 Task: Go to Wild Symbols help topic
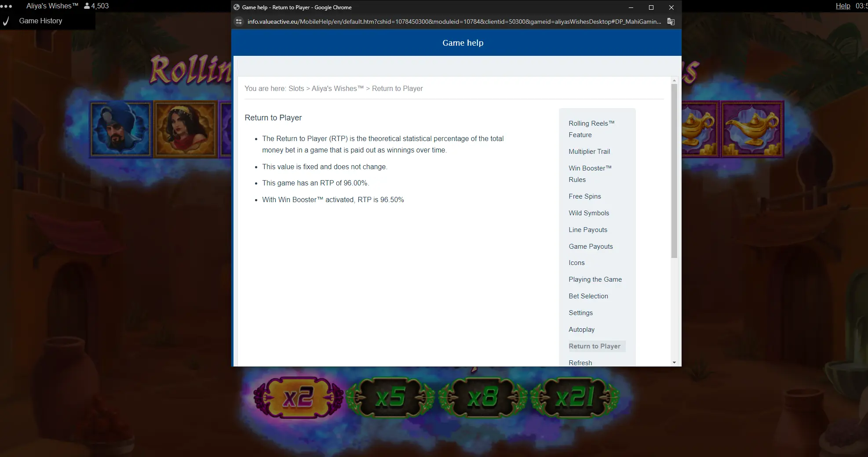[589, 213]
